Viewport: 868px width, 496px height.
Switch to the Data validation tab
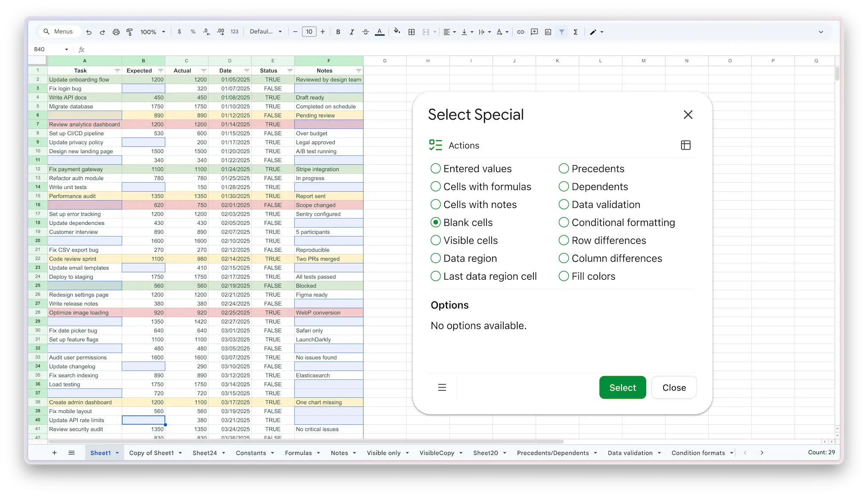(x=630, y=453)
